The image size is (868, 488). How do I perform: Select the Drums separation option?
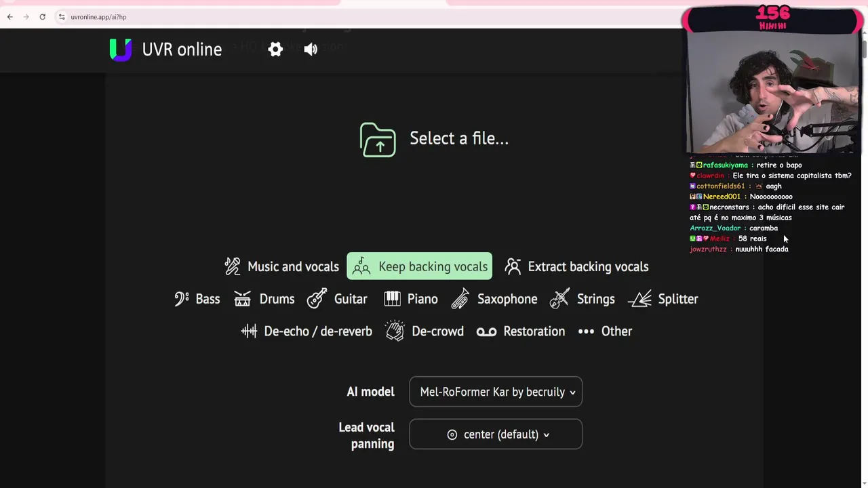point(264,299)
